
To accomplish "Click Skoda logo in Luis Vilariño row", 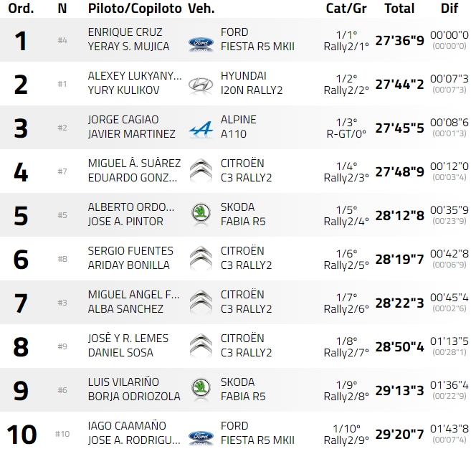I will [200, 388].
